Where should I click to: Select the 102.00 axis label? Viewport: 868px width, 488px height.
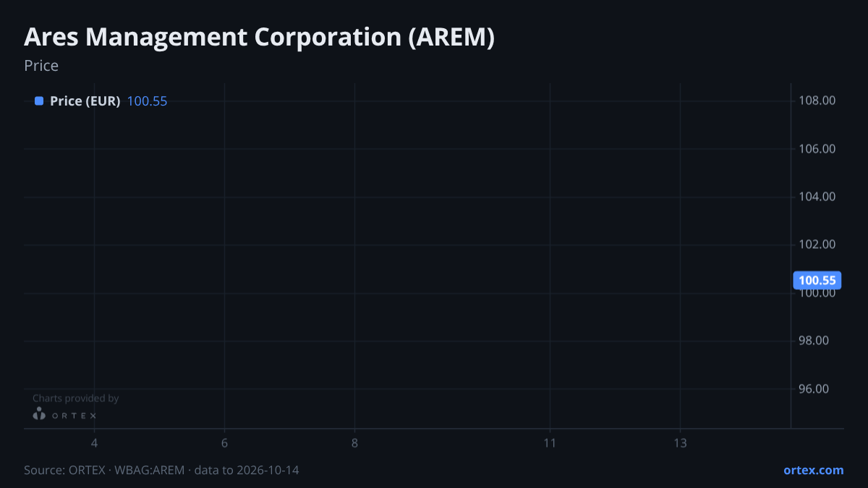coord(817,244)
